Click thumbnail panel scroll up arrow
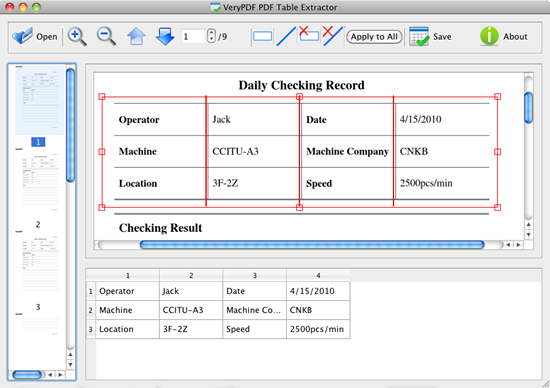550x388 pixels. 71,355
